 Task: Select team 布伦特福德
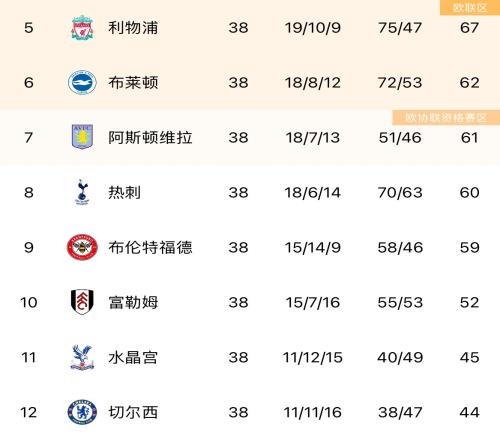[150, 247]
